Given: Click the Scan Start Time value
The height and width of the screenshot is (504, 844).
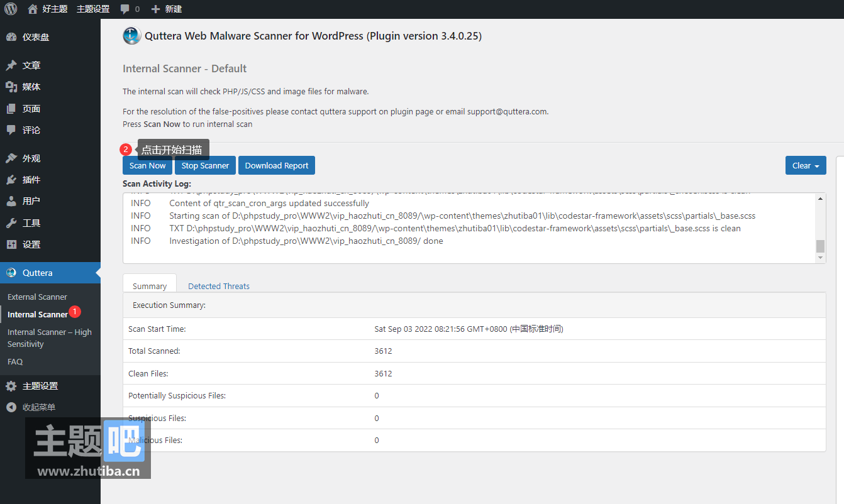Looking at the screenshot, I should (x=469, y=329).
